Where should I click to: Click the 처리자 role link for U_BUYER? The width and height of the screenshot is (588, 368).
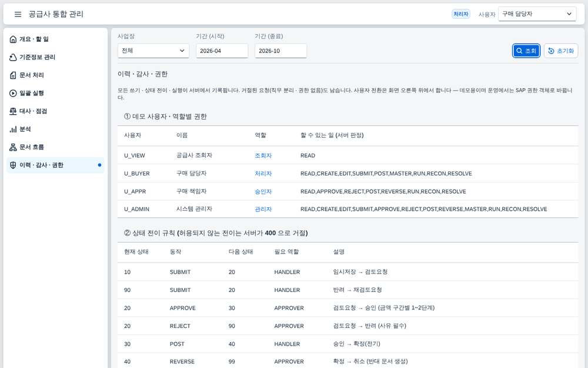click(x=263, y=174)
